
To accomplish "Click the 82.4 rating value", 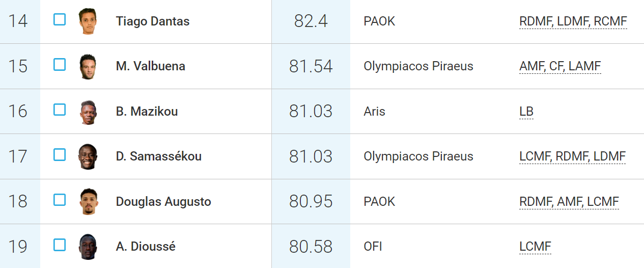I will click(x=311, y=21).
